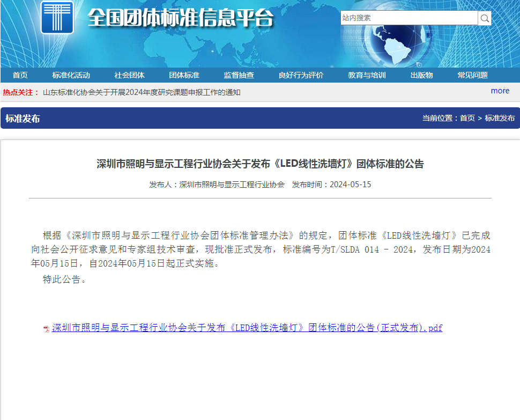520x420 pixels.
Task: Click the 标准发布 section heading
Action: pos(23,119)
